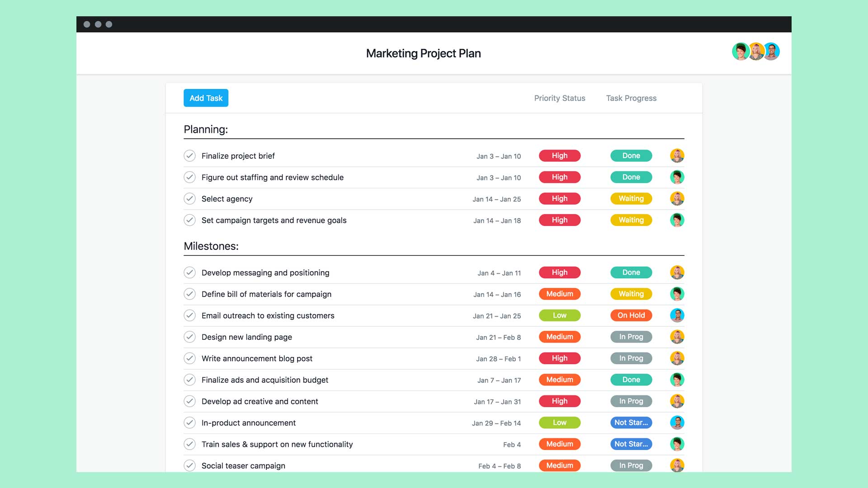Viewport: 868px width, 488px height.
Task: Mark Finalize project brief complete
Action: [189, 156]
